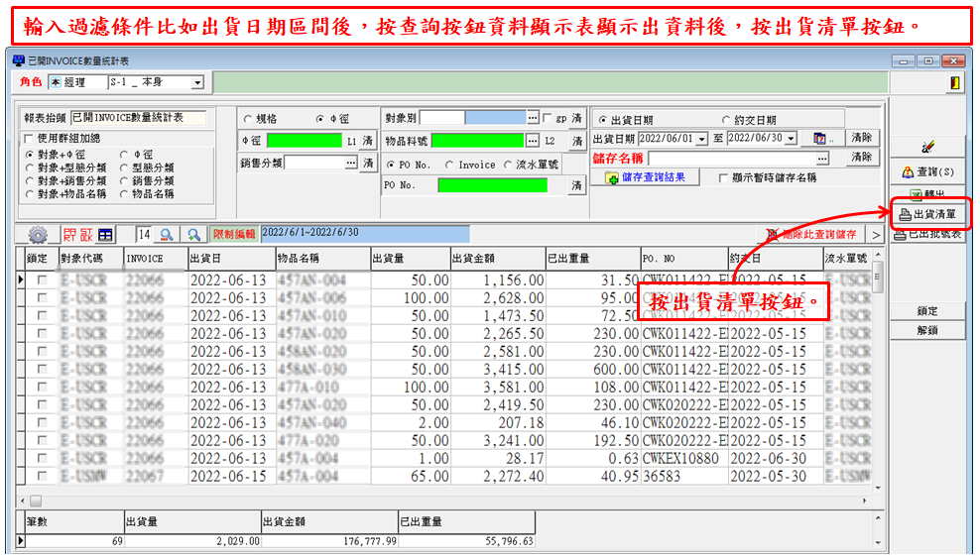Enable the 使用群組加總 checkbox
980x560 pixels.
(29, 139)
